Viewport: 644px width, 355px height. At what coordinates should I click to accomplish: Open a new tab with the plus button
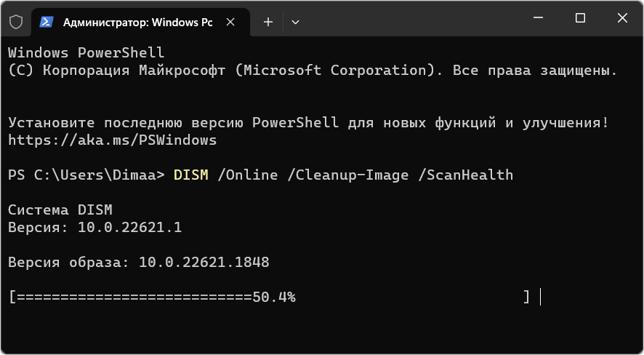[268, 22]
